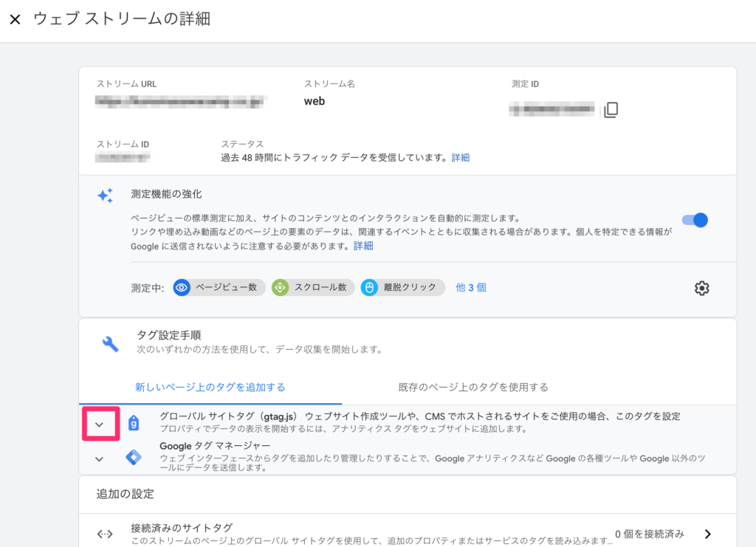Expand the Google タグ マネージャー section
The image size is (756, 547).
pos(100,459)
